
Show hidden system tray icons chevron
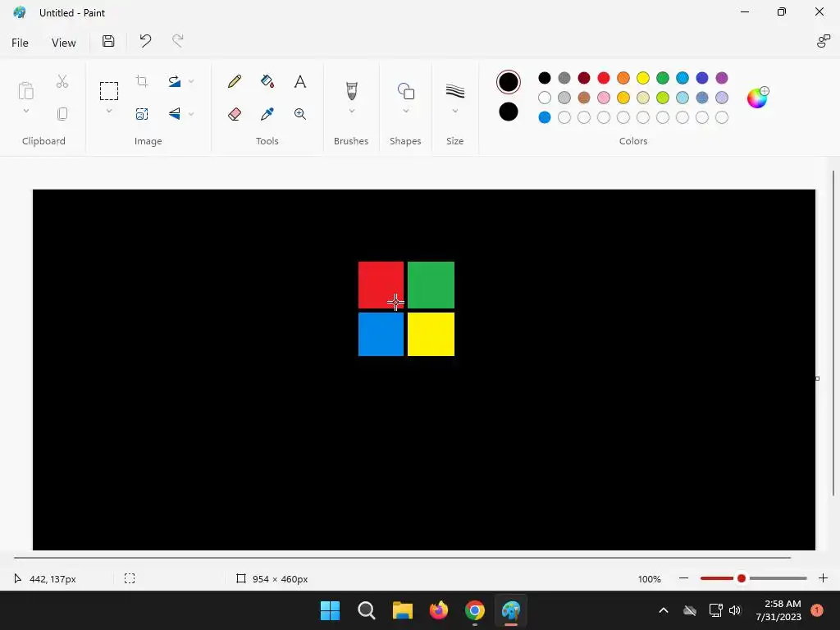tap(663, 610)
